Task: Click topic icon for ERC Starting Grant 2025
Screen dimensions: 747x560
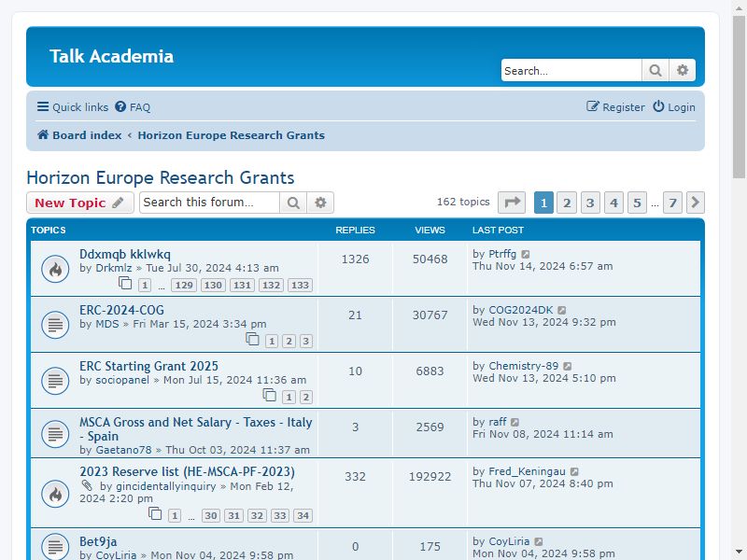Action: pos(55,381)
